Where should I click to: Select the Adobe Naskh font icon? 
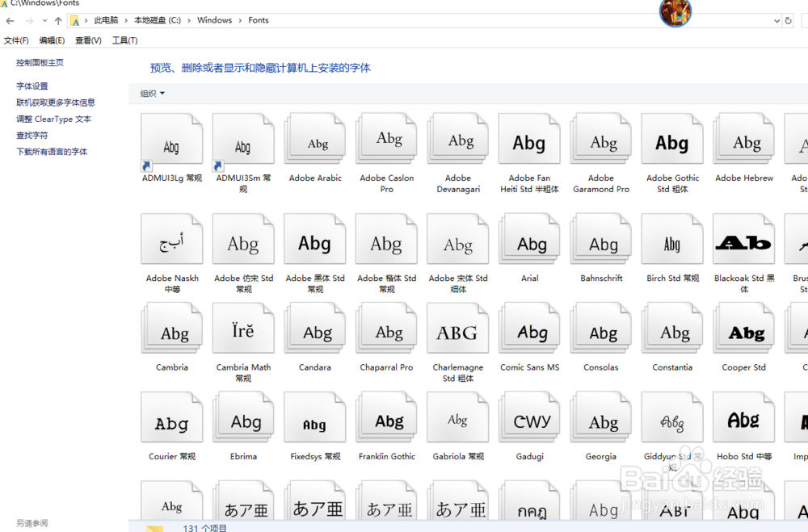pyautogui.click(x=171, y=240)
